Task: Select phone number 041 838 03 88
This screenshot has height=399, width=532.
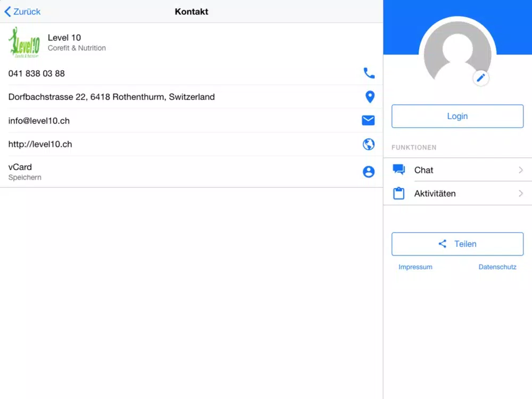Action: 37,73
